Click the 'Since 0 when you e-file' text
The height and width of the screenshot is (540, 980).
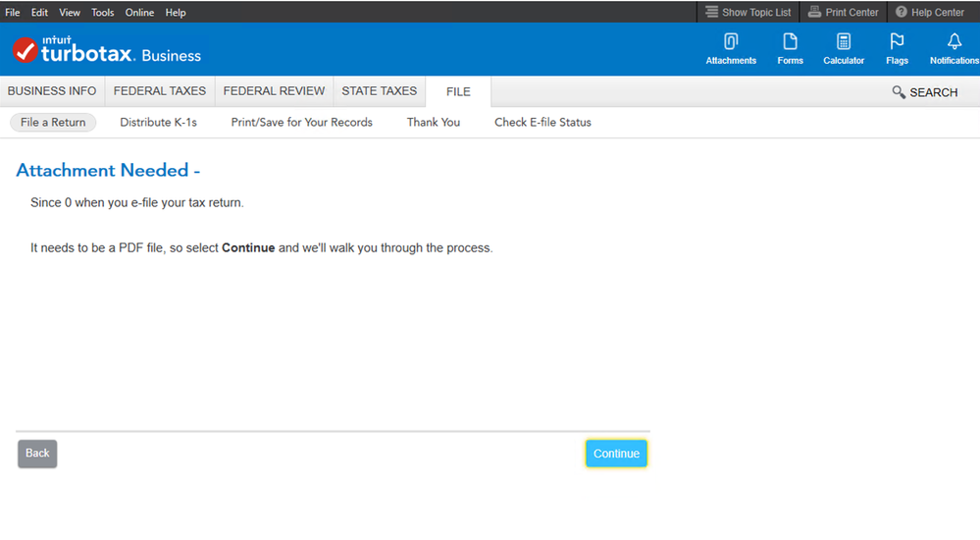[x=137, y=202]
